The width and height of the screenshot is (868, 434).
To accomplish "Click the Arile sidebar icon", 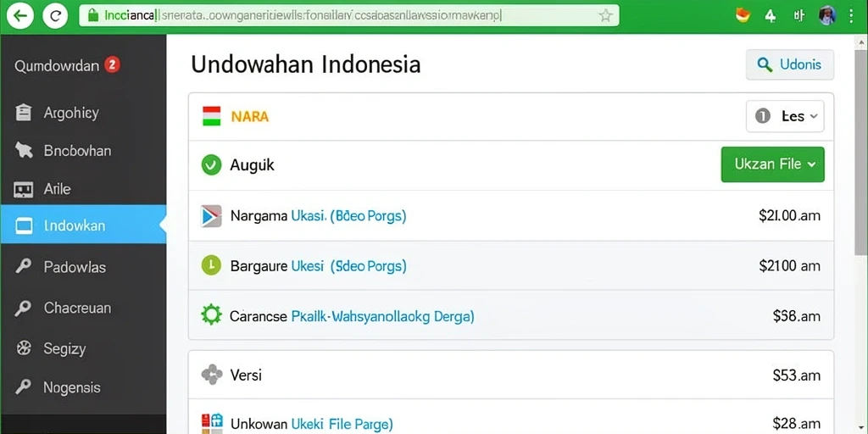I will [x=23, y=190].
